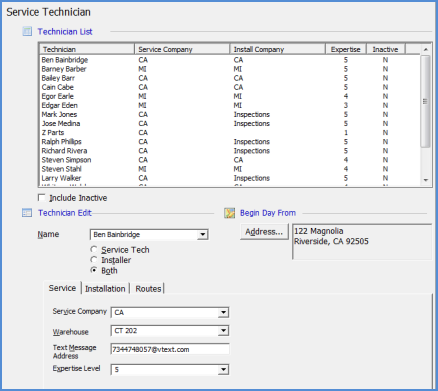Screen dimensions: 438x391
Task: Select the Installer radio button
Action: pyautogui.click(x=94, y=260)
